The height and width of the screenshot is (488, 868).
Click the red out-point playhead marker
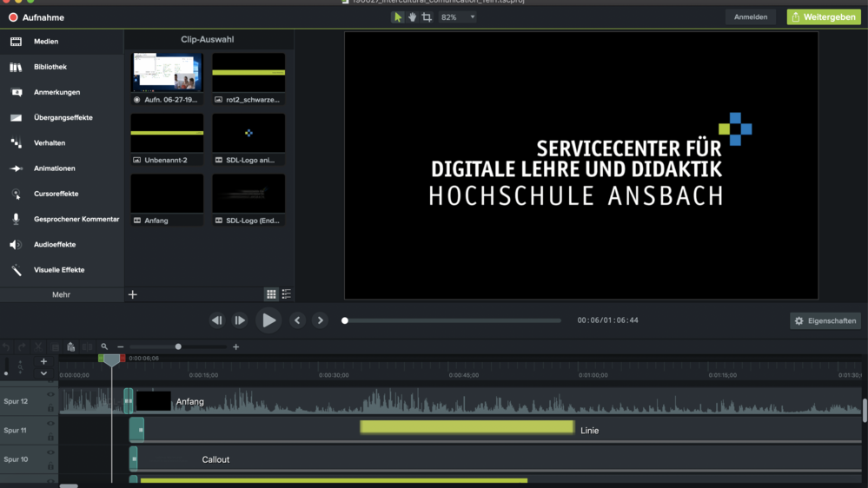click(123, 359)
